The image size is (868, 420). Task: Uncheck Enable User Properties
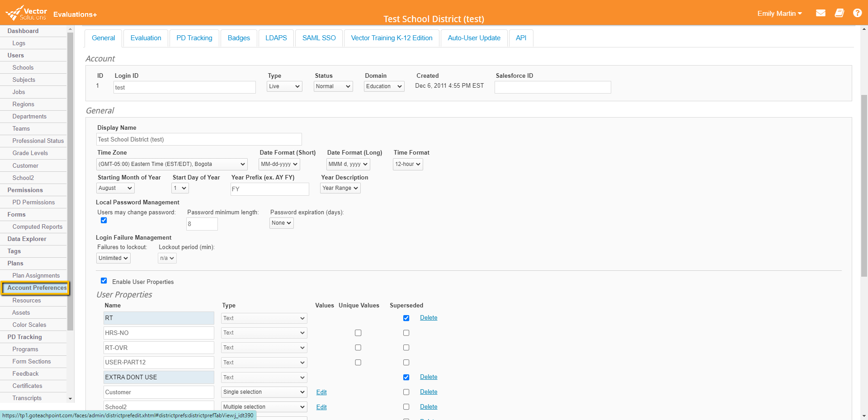coord(104,280)
